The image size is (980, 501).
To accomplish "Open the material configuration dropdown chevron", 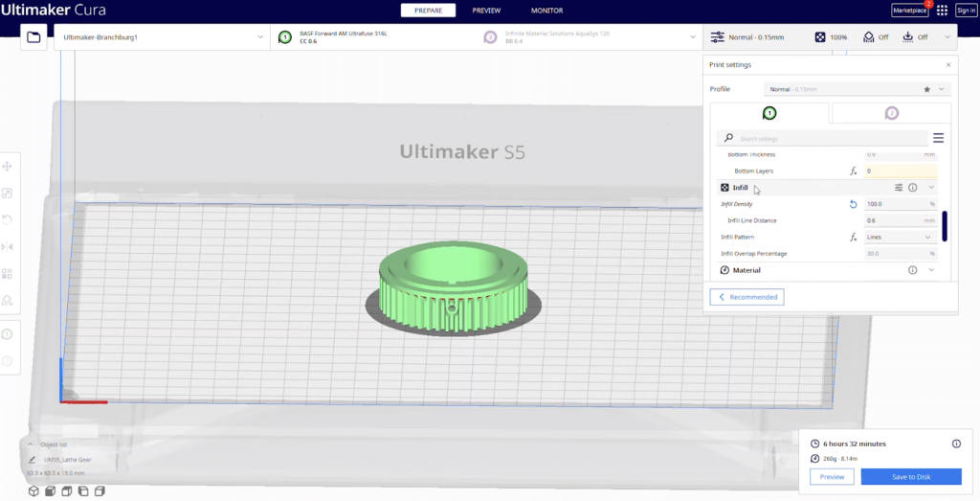I will (693, 37).
